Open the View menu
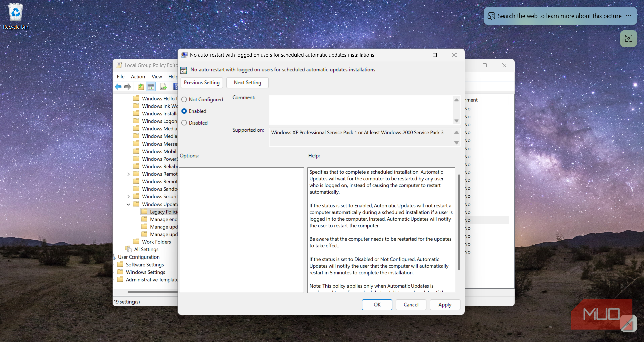Viewport: 644px width, 342px height. click(157, 77)
